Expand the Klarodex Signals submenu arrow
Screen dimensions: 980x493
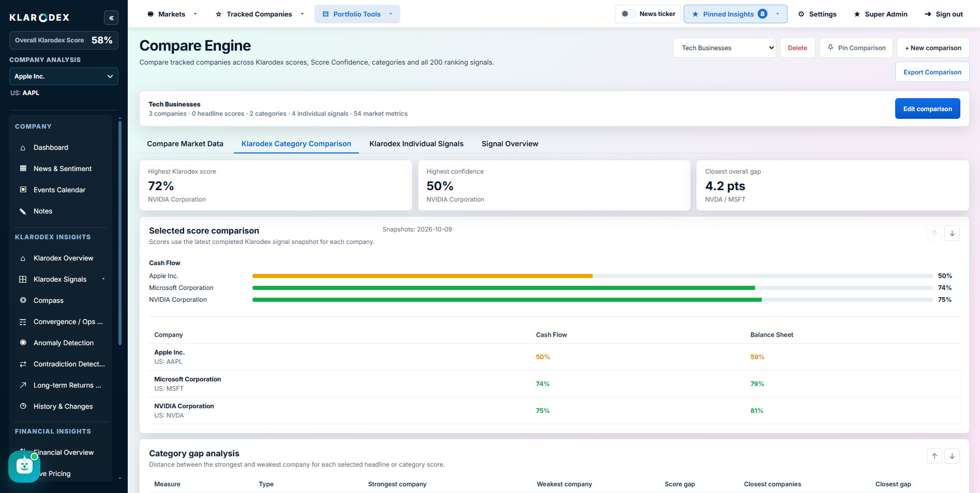coord(103,279)
